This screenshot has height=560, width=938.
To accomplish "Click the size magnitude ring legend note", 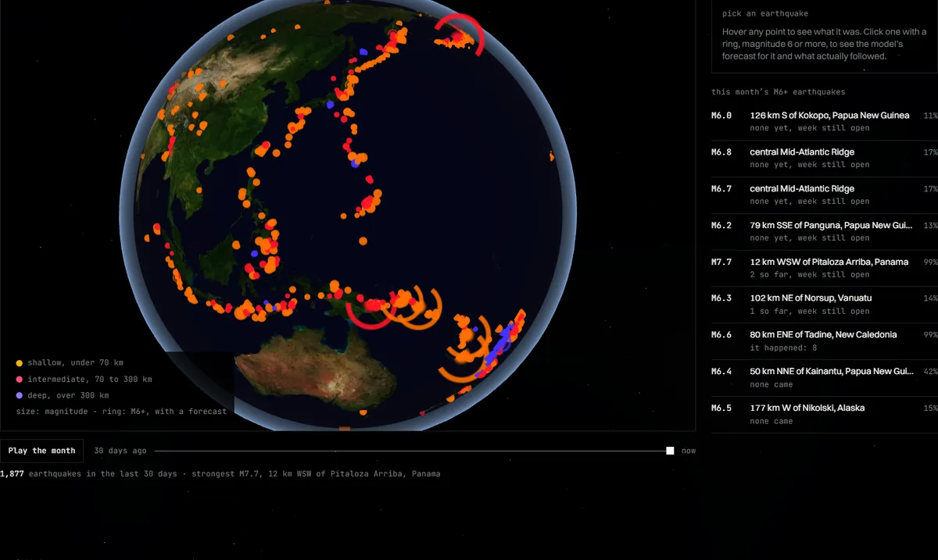I will pyautogui.click(x=121, y=412).
